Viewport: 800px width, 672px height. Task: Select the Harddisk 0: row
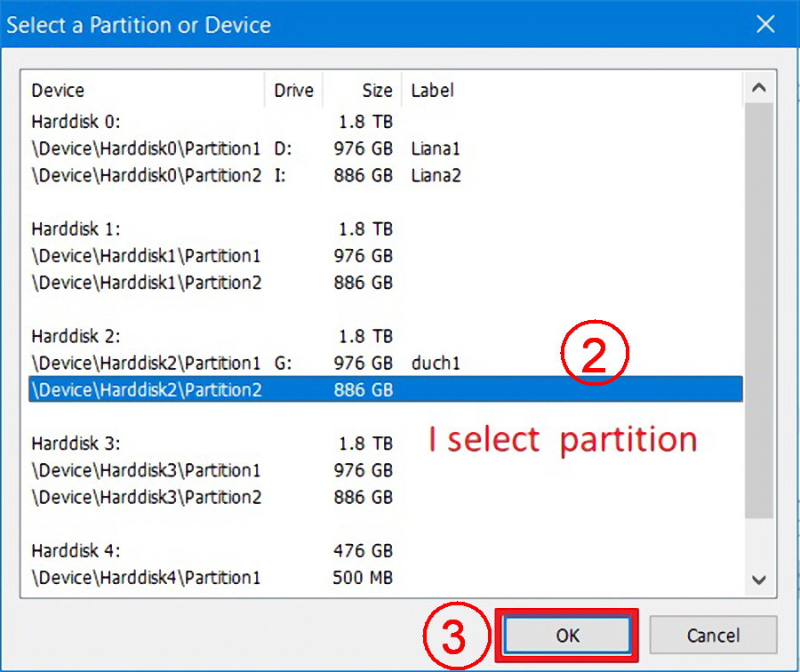pos(385,122)
